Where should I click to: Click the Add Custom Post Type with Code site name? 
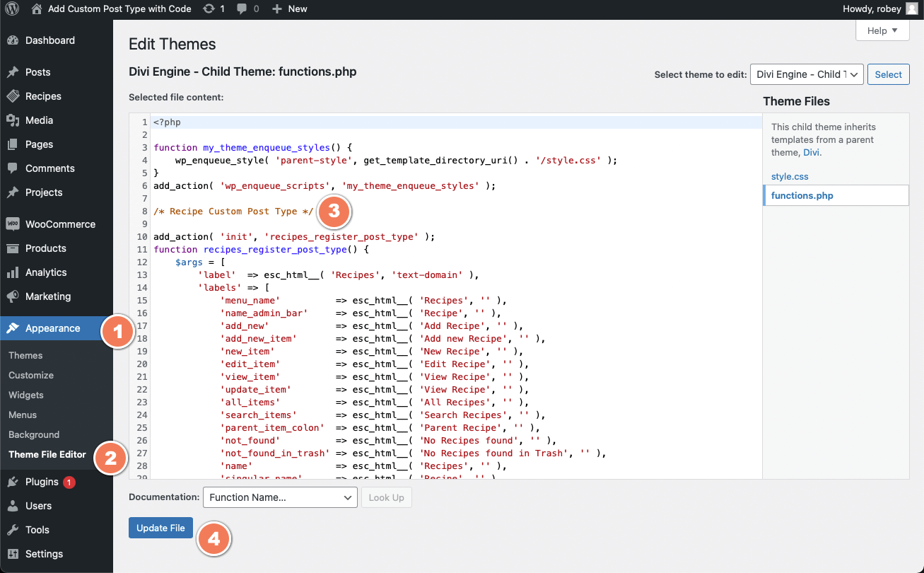click(119, 8)
